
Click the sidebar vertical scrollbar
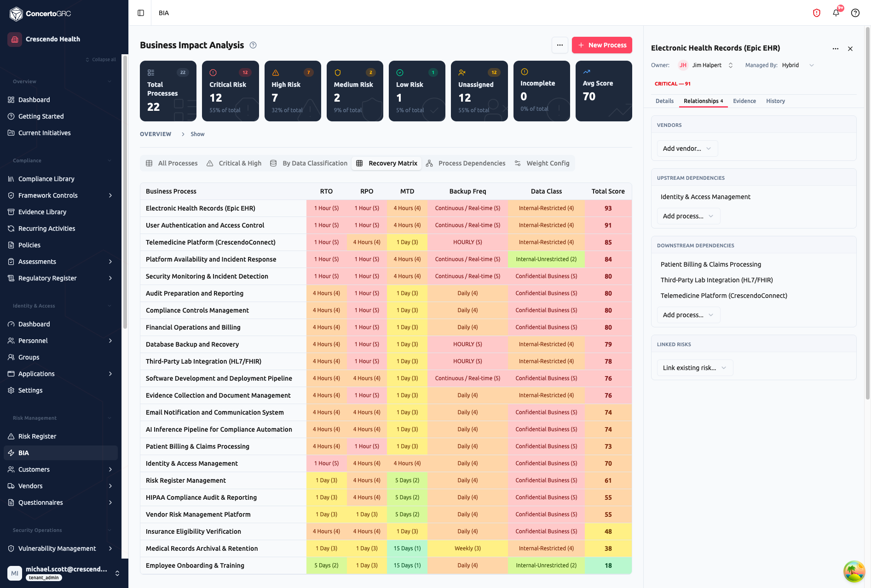(x=125, y=192)
